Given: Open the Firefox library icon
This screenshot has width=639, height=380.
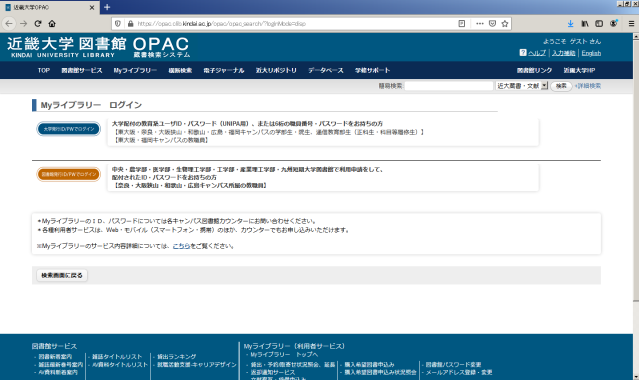Looking at the screenshot, I should click(585, 24).
